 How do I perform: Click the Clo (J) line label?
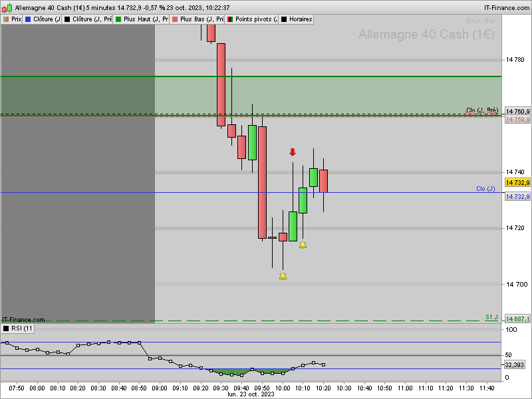pos(485,189)
